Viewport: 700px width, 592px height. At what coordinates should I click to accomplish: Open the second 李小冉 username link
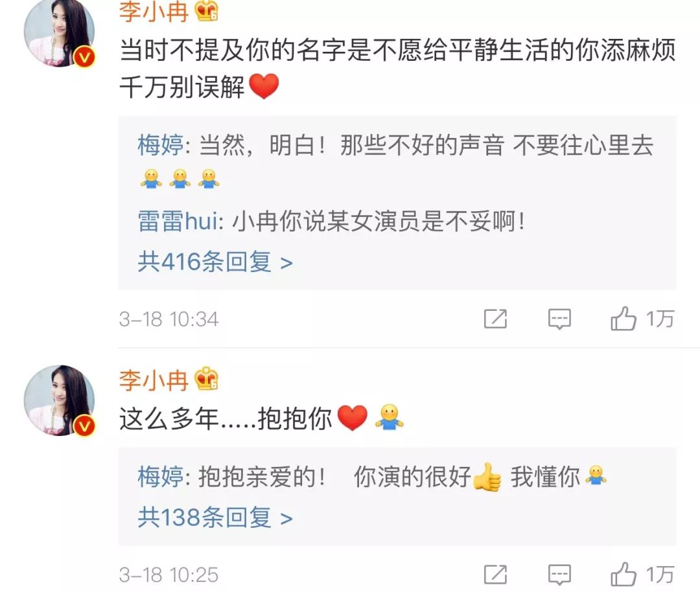(154, 380)
